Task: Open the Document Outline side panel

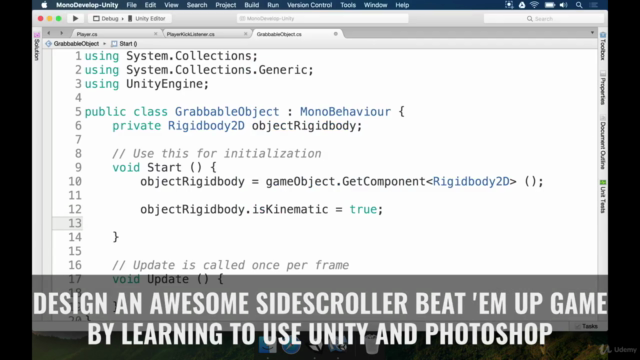Action: point(603,143)
